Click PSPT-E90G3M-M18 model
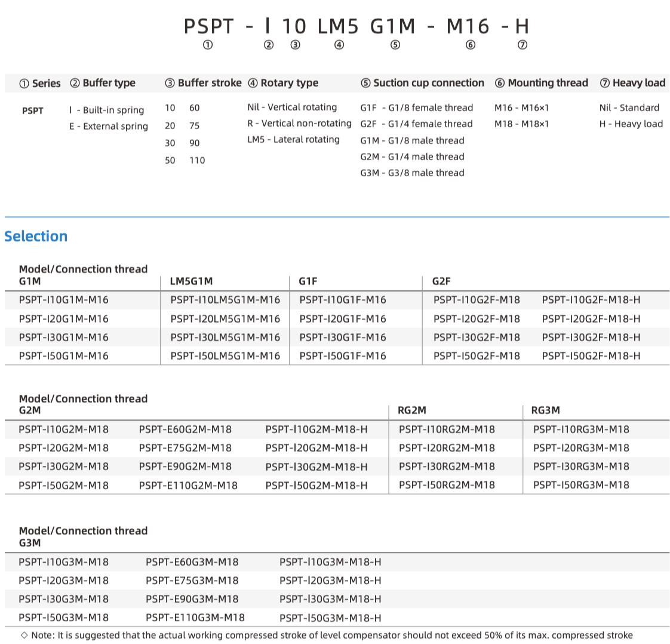 [x=192, y=599]
